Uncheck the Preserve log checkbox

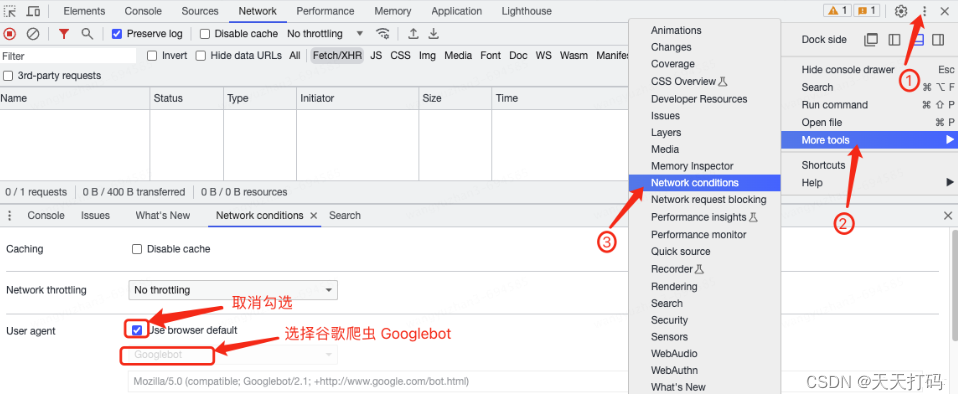117,33
